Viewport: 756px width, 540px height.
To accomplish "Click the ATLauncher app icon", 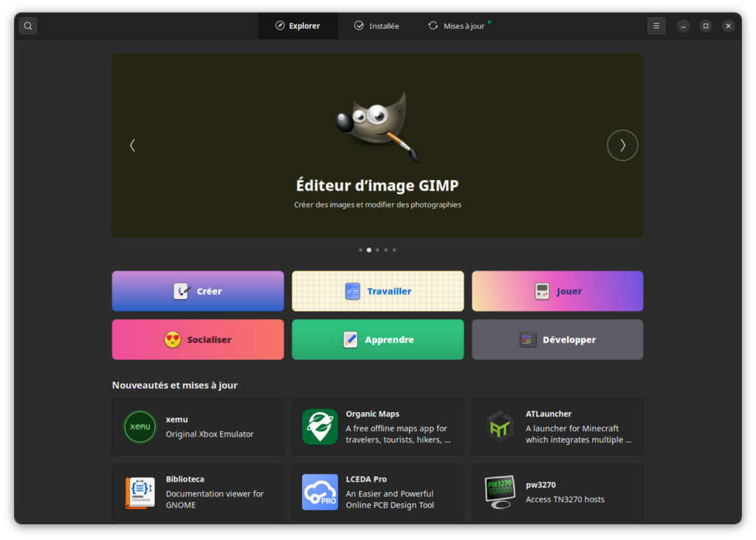I will tap(500, 426).
